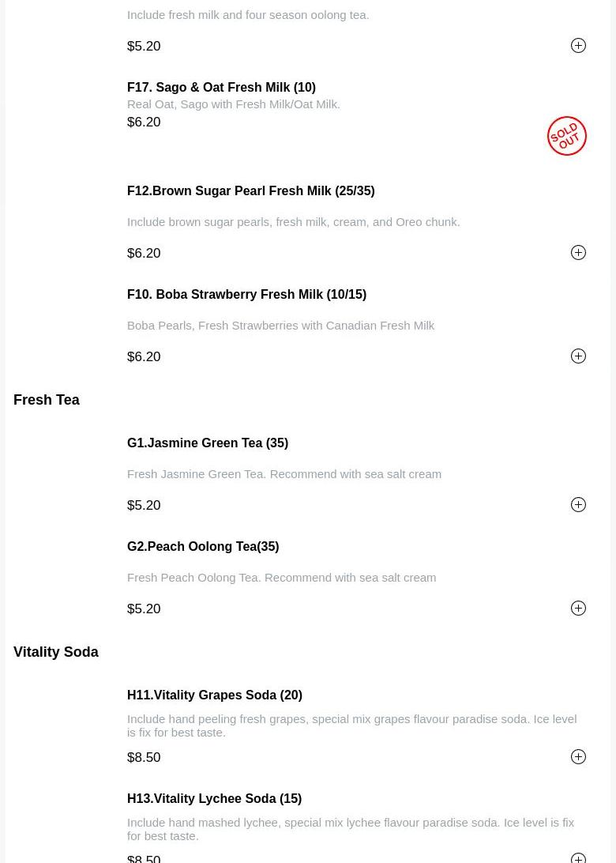
Task: Open G1 Jasmine Green Tea item title
Action: pos(208,443)
